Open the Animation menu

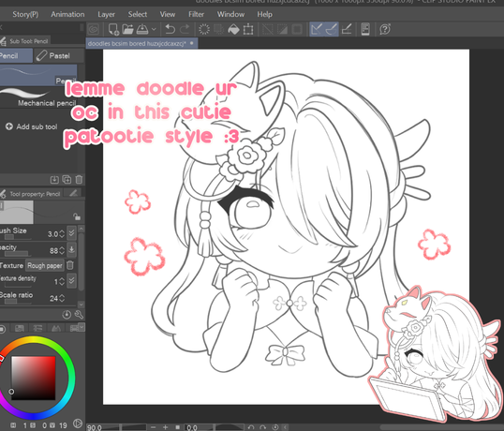click(x=67, y=14)
